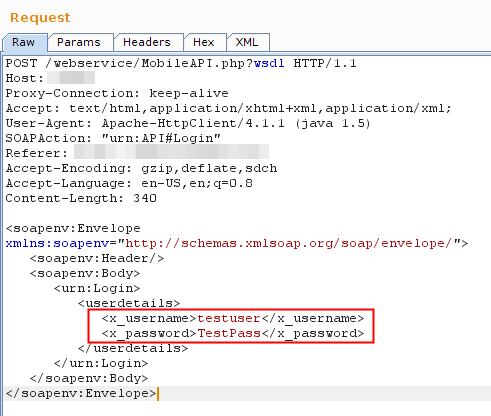Click the POST /webservice/MobileAPI.php request line
Viewport: 491px width, 416px height.
coord(181,63)
